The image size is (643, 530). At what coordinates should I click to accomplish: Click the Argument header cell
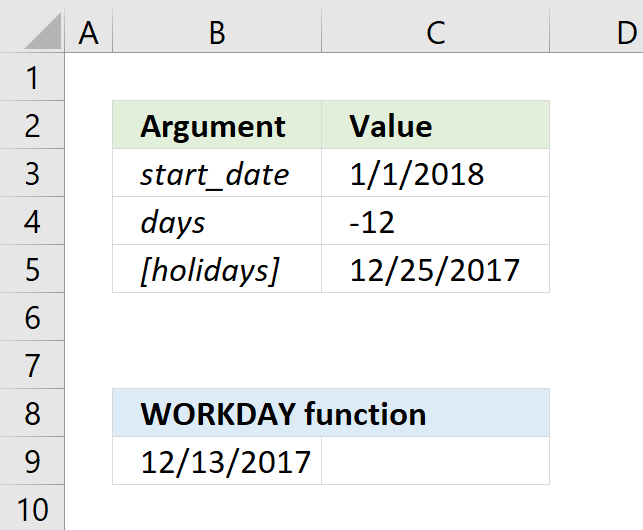tap(217, 125)
